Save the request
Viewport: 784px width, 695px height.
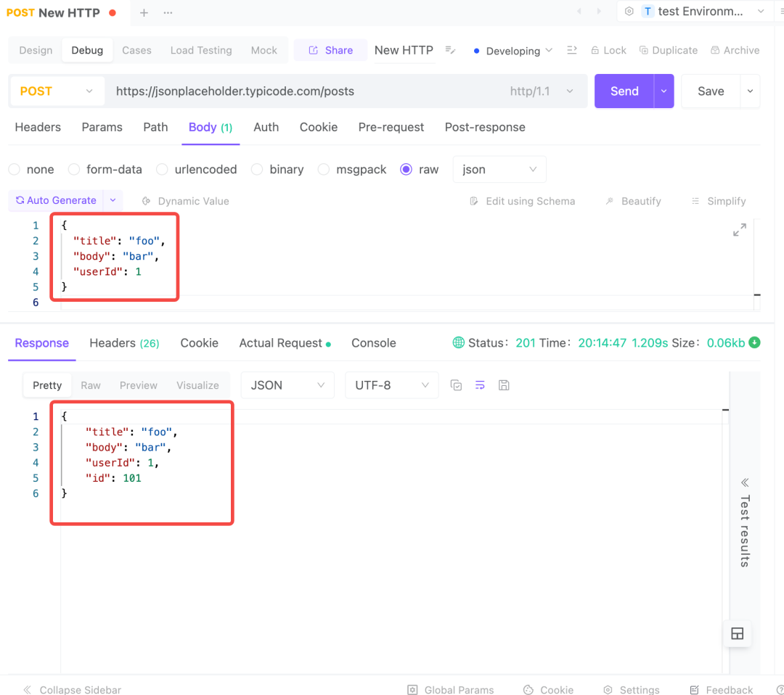click(711, 91)
